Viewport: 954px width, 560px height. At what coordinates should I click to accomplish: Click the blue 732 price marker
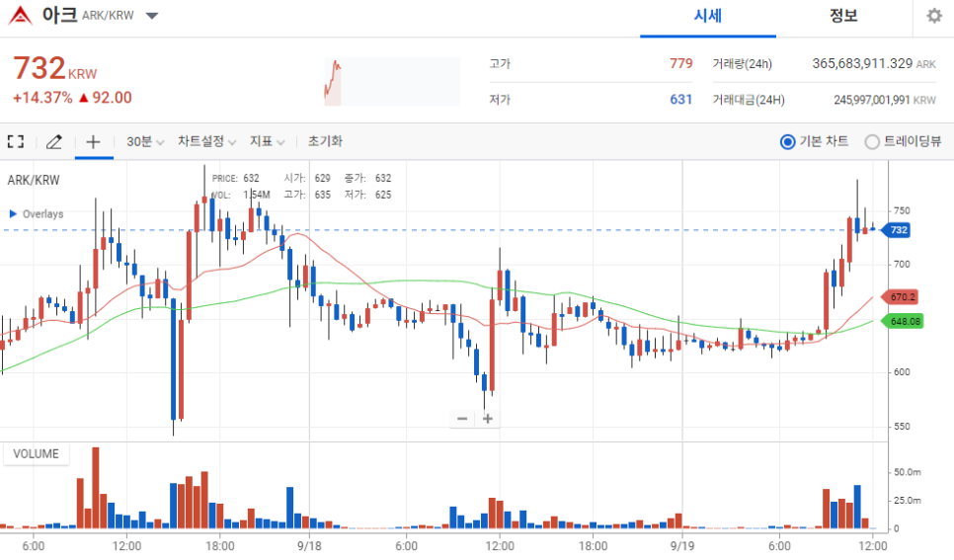pyautogui.click(x=896, y=230)
